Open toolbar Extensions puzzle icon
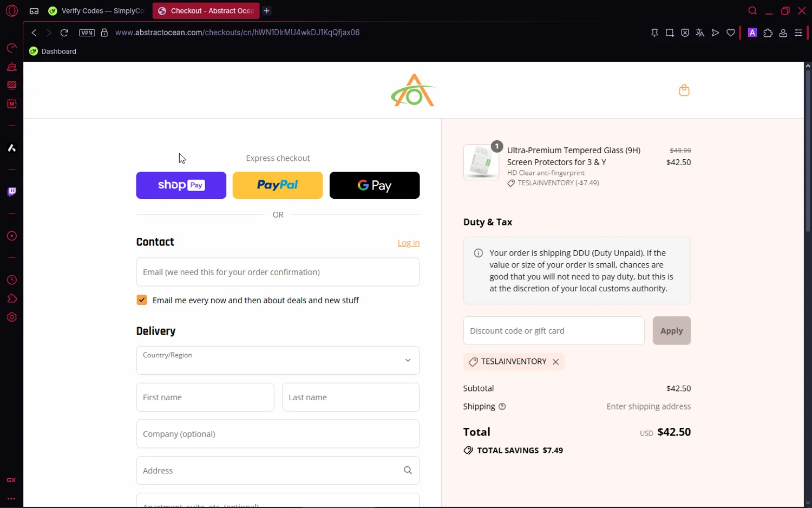The width and height of the screenshot is (812, 508). click(768, 33)
